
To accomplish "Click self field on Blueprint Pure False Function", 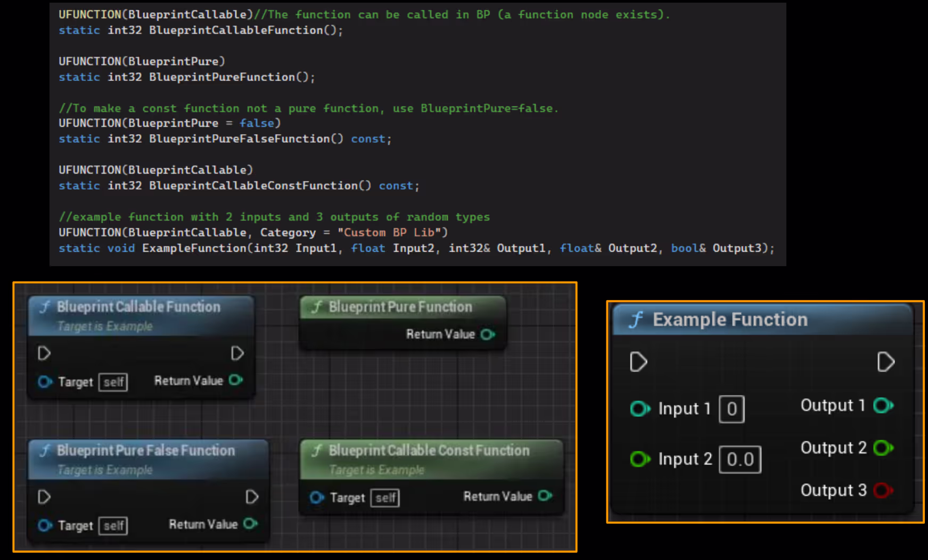I will [x=113, y=526].
